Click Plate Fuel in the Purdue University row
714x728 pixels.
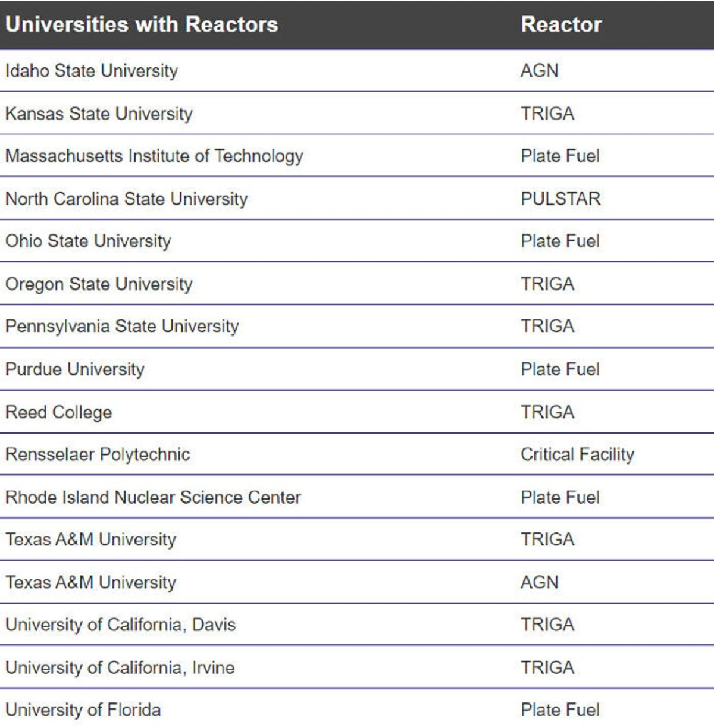(560, 369)
